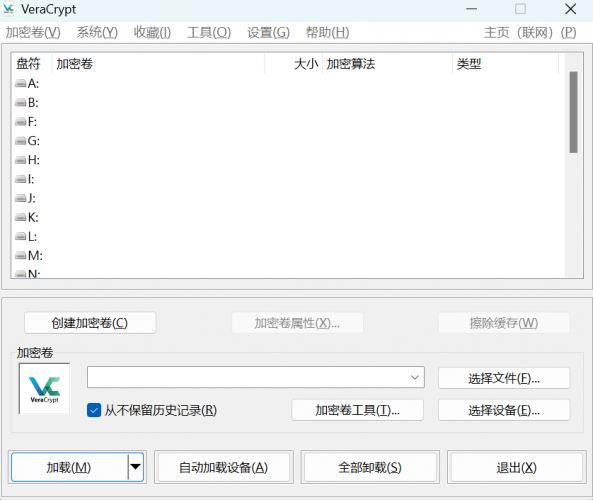Click the VeraCrypt logo image
Image resolution: width=593 pixels, height=500 pixels.
44,388
